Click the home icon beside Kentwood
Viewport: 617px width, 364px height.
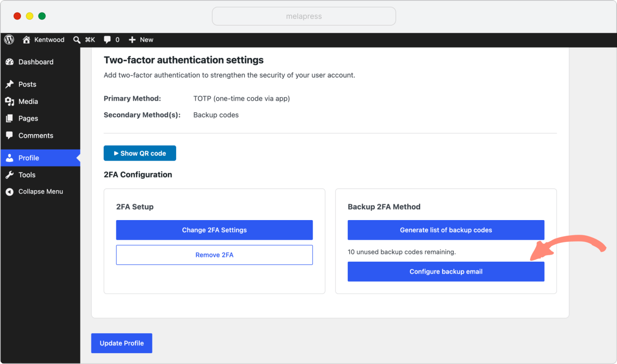[27, 40]
